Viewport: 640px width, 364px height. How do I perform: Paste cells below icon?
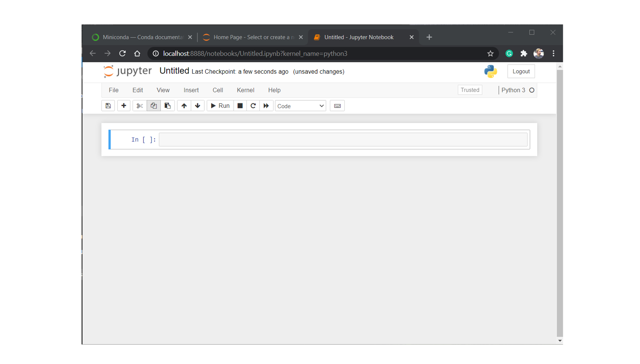168,106
